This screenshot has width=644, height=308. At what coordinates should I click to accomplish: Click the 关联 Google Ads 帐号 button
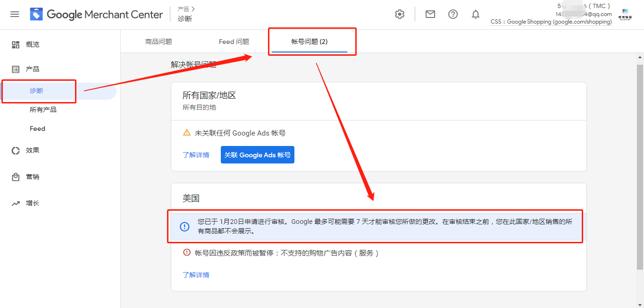click(258, 155)
